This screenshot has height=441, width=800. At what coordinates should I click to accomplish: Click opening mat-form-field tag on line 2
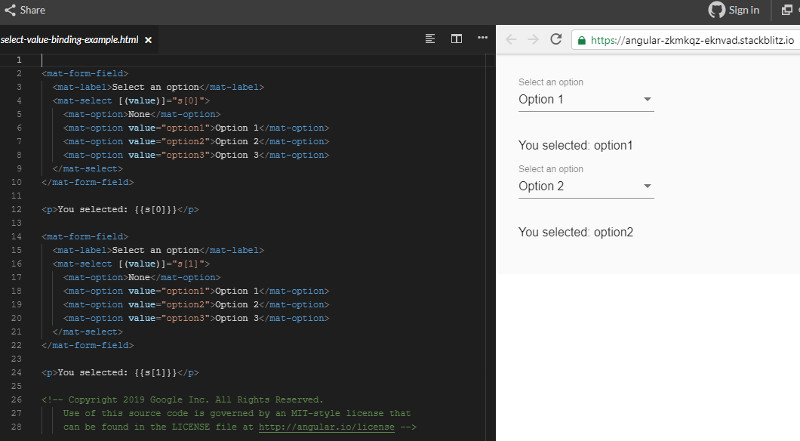85,74
